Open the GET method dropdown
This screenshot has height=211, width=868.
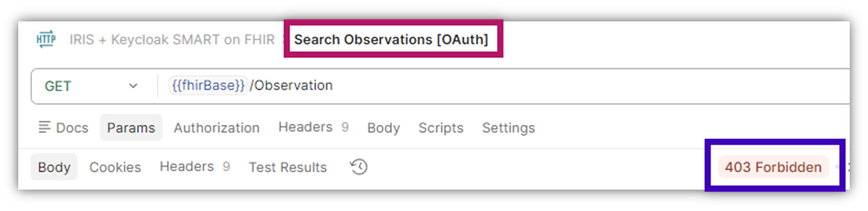(x=91, y=86)
